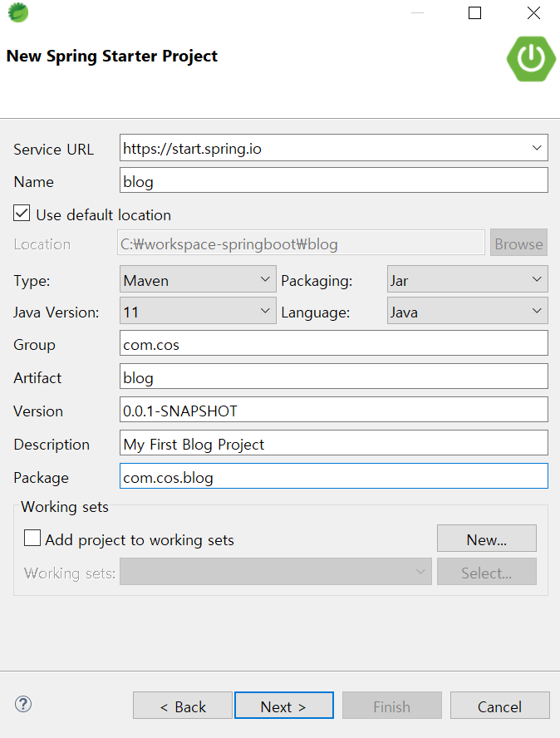Click the Artifact input field

334,376
